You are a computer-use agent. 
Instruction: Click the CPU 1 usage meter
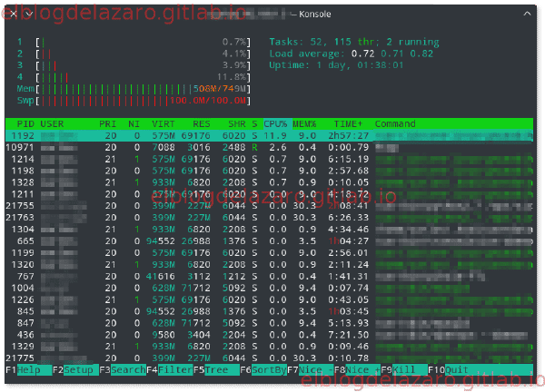pyautogui.click(x=134, y=43)
